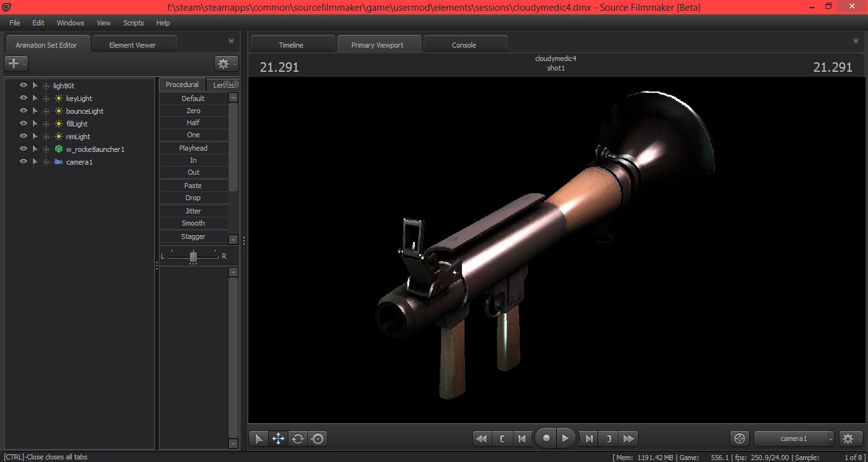
Task: Expand the fillLight tree node
Action: tap(46, 124)
